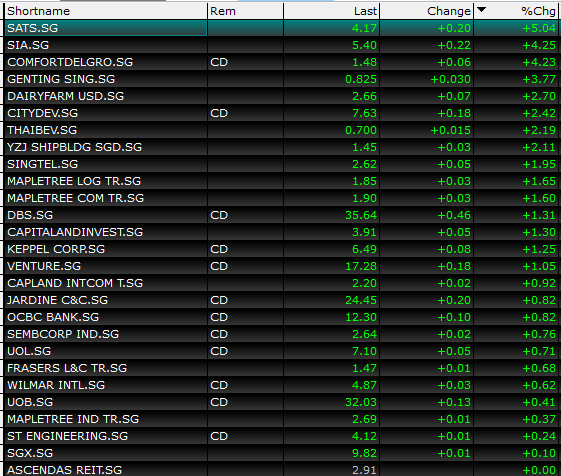The width and height of the screenshot is (561, 476).
Task: Click the UOB.SG change value +0.13
Action: click(454, 402)
